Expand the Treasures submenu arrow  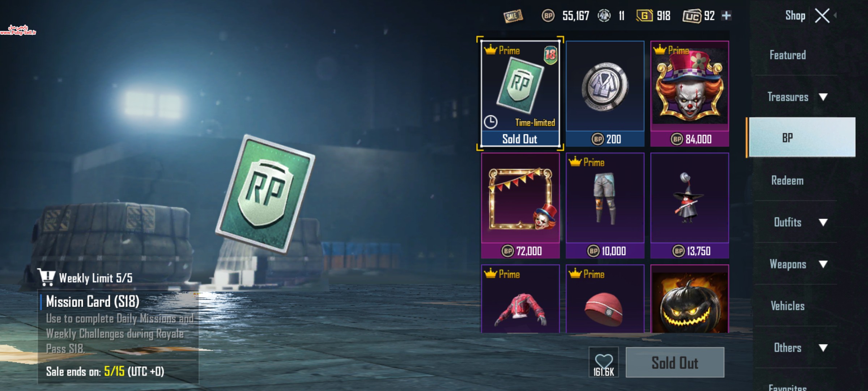[x=824, y=97]
